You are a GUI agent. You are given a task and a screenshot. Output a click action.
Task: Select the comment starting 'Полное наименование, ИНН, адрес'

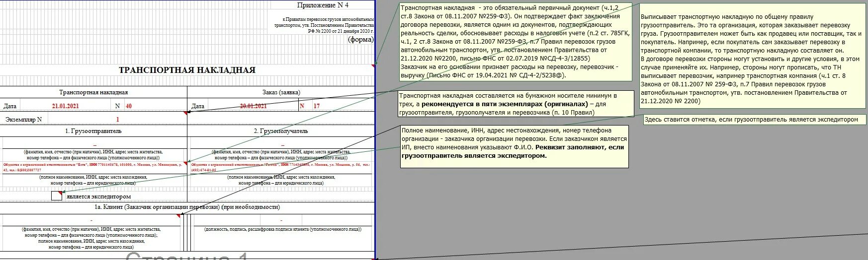tap(515, 146)
